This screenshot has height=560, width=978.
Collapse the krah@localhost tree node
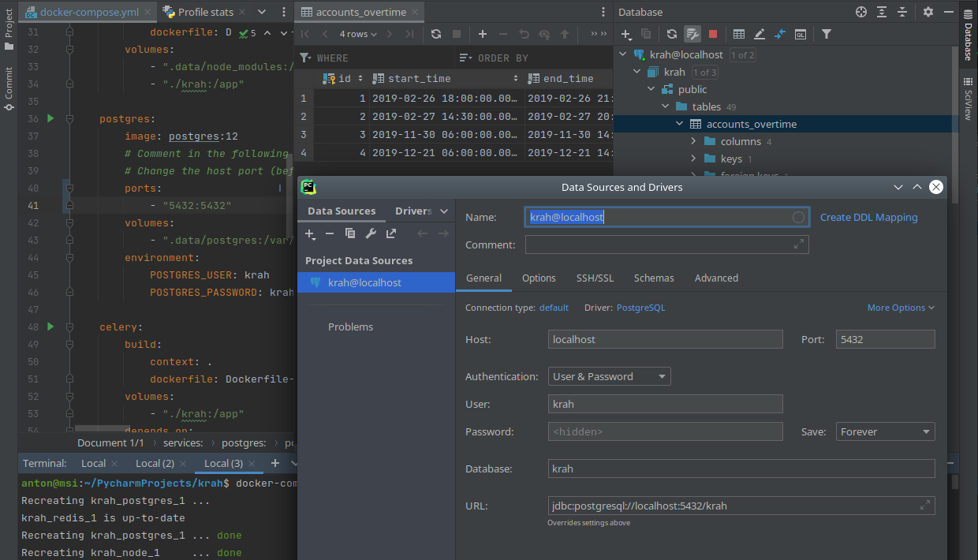point(623,54)
